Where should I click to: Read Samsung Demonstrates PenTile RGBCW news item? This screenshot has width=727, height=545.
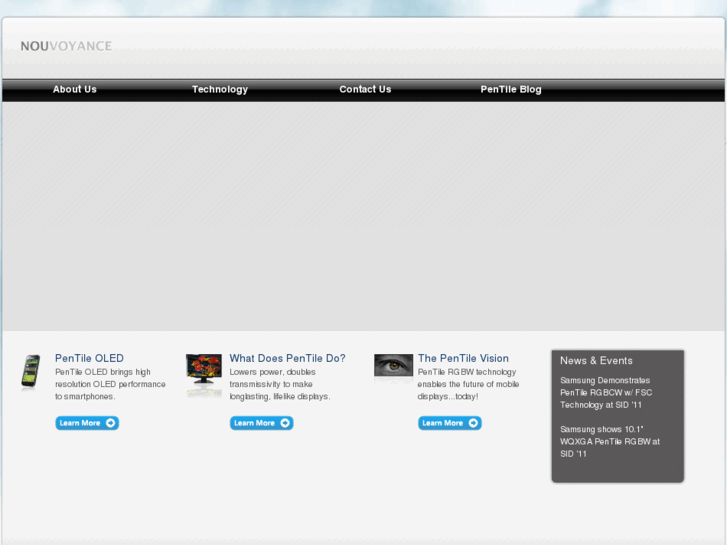pos(606,392)
